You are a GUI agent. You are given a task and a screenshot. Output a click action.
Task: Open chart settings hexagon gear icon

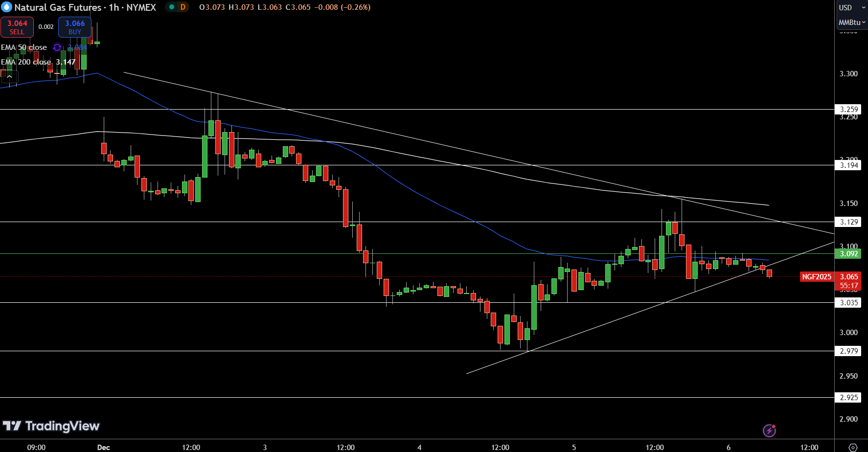[852, 448]
